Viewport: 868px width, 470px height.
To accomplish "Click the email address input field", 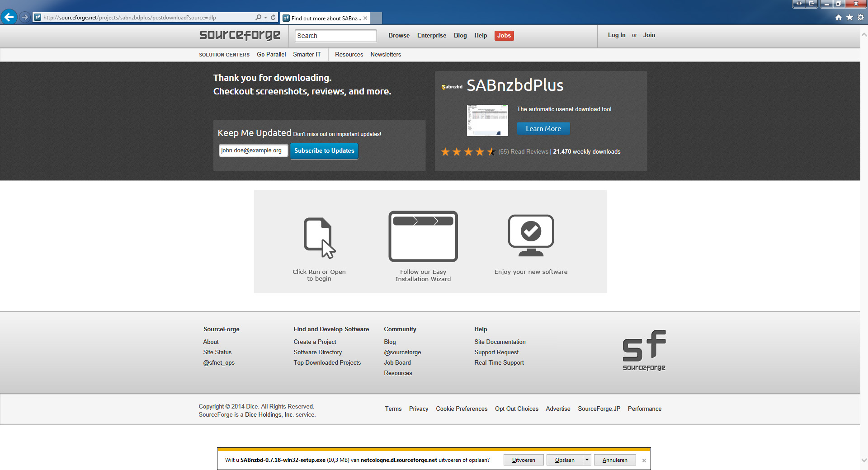I will coord(253,150).
